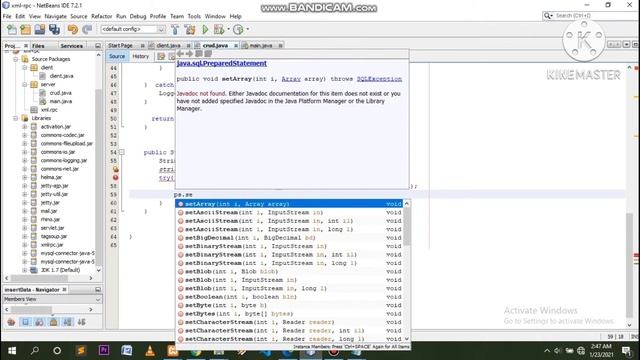Select setBigDecimal in the completion list
Image resolution: width=640 pixels, height=360 pixels.
(290, 238)
